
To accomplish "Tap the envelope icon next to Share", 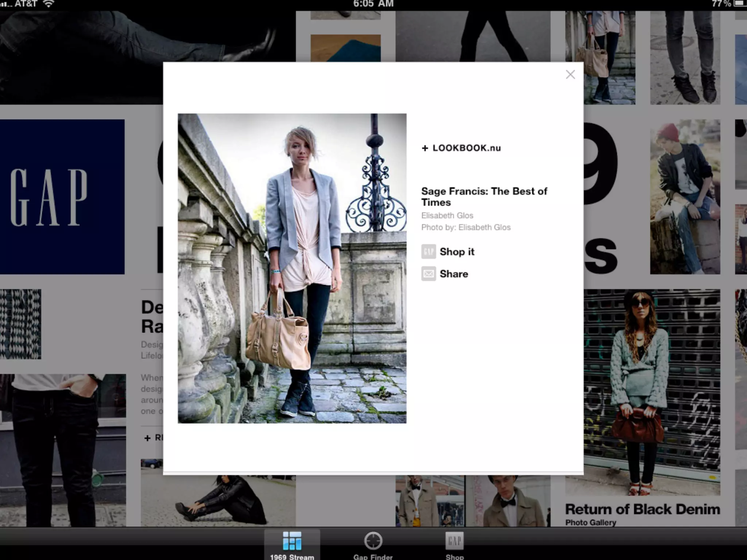I will 429,274.
